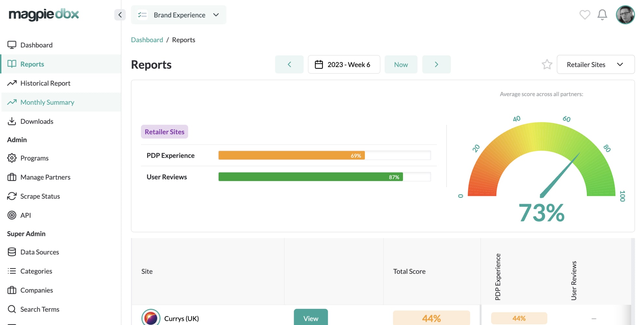Click the PDP Experience rotated column header
Image resolution: width=644 pixels, height=325 pixels.
pos(498,277)
